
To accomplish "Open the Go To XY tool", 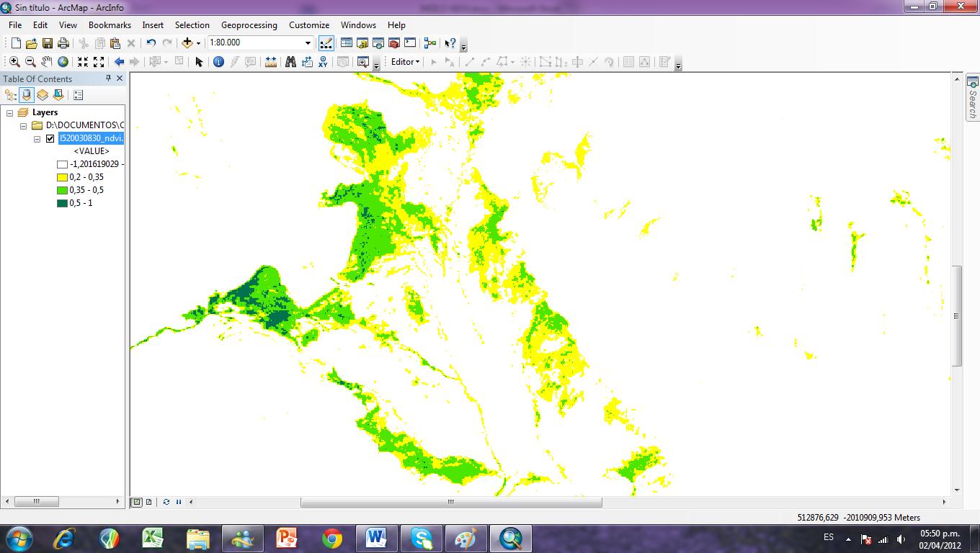I will coord(323,62).
